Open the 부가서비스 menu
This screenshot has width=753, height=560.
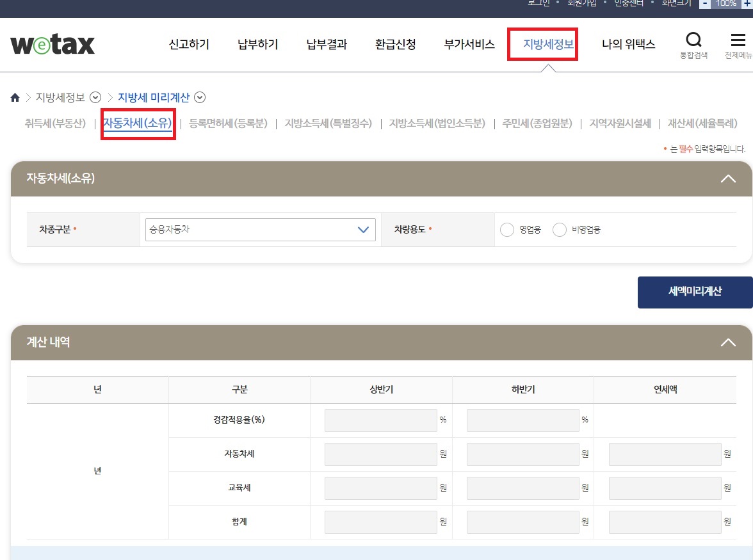point(469,44)
